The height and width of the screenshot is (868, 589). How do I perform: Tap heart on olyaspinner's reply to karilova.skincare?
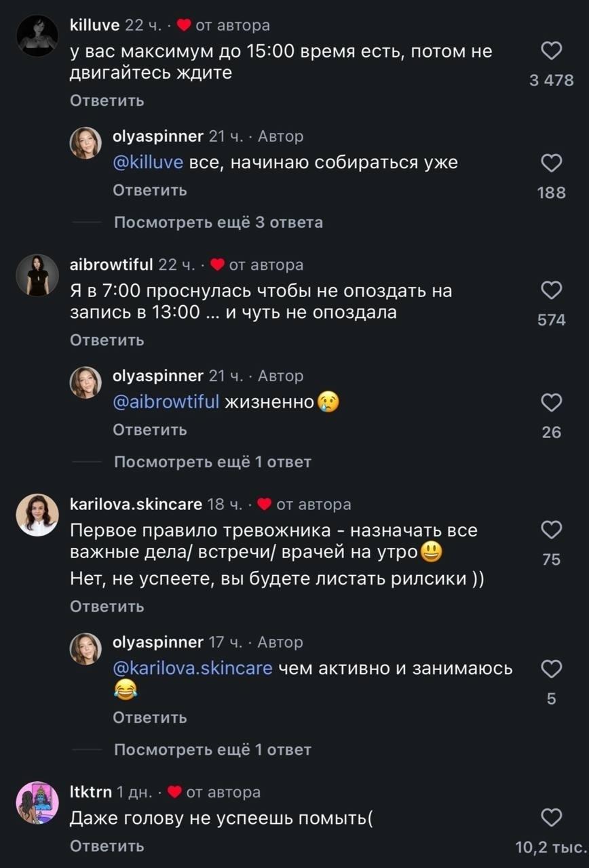click(x=552, y=670)
